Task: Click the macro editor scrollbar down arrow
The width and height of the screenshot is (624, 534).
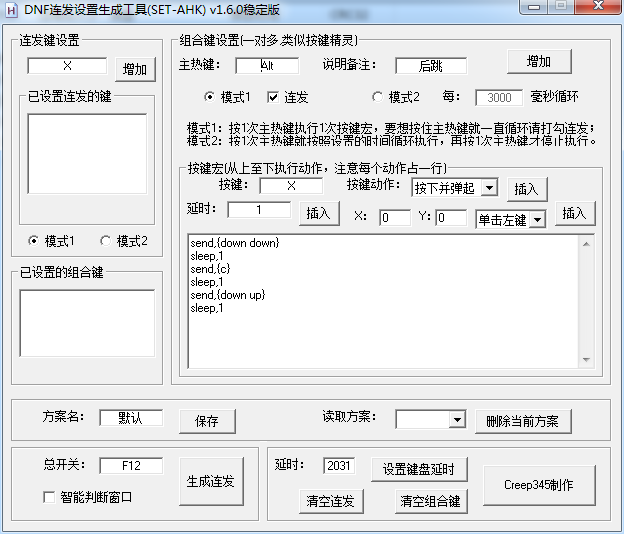Action: pos(586,360)
